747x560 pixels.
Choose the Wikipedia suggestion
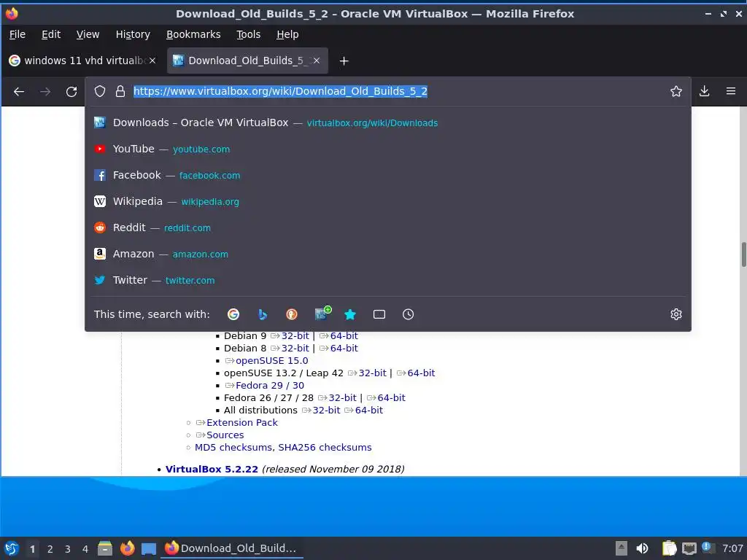tap(388, 201)
